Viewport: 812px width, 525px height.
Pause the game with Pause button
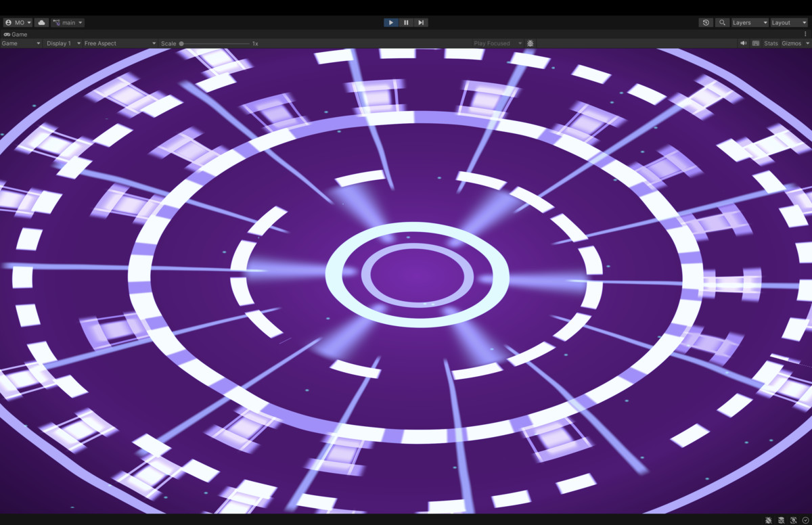[x=406, y=22]
